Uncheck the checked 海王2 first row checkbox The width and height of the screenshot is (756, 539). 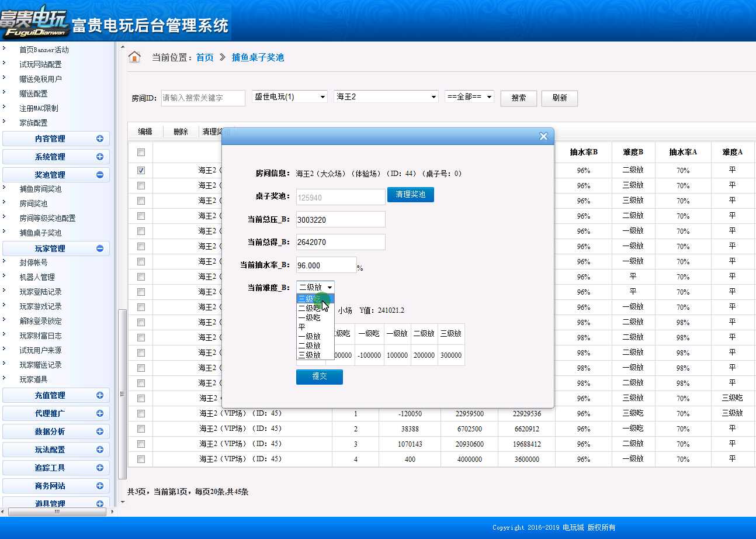pos(141,170)
